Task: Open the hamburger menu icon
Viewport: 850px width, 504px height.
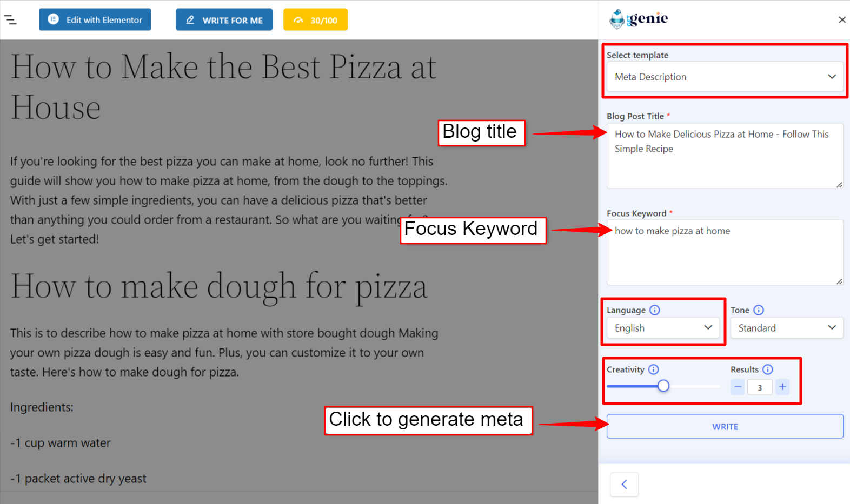Action: coord(10,20)
